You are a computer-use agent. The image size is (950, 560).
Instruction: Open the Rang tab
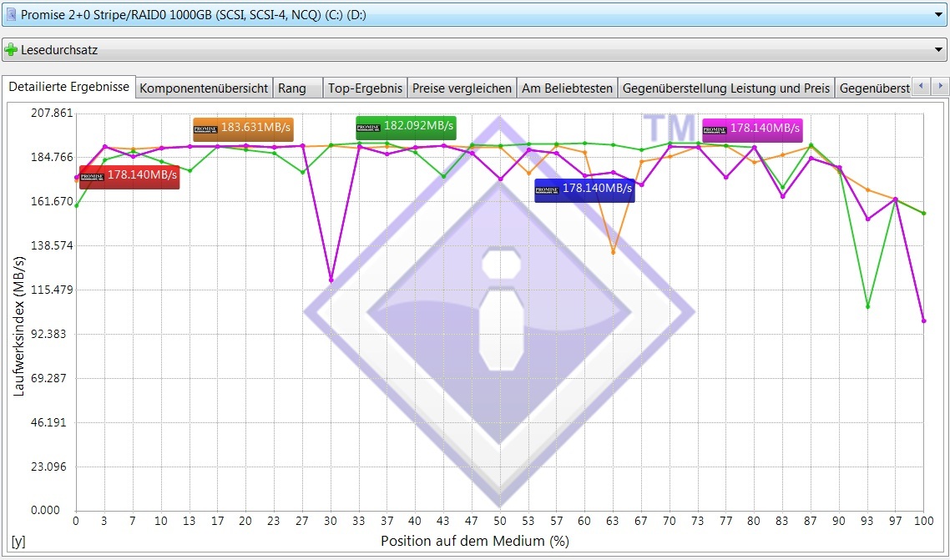[x=297, y=88]
